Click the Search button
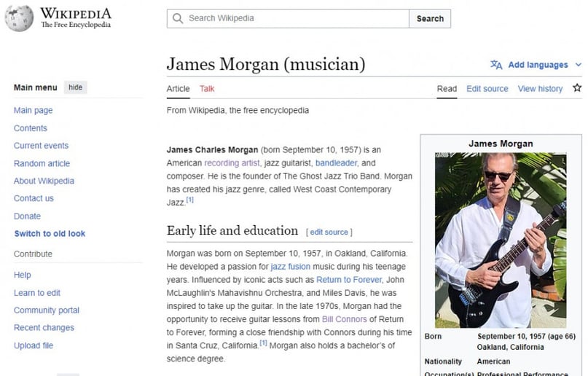The height and width of the screenshot is (376, 588). pos(430,18)
